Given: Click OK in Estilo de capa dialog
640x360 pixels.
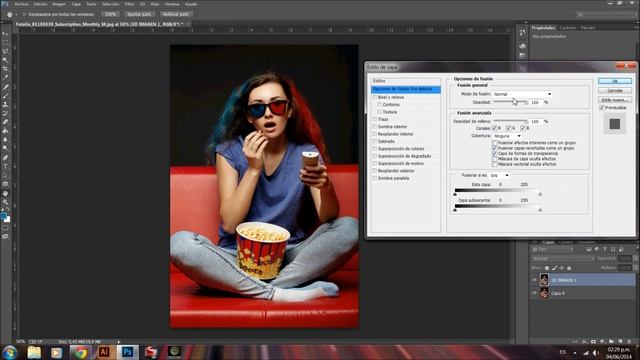Looking at the screenshot, I should (615, 81).
